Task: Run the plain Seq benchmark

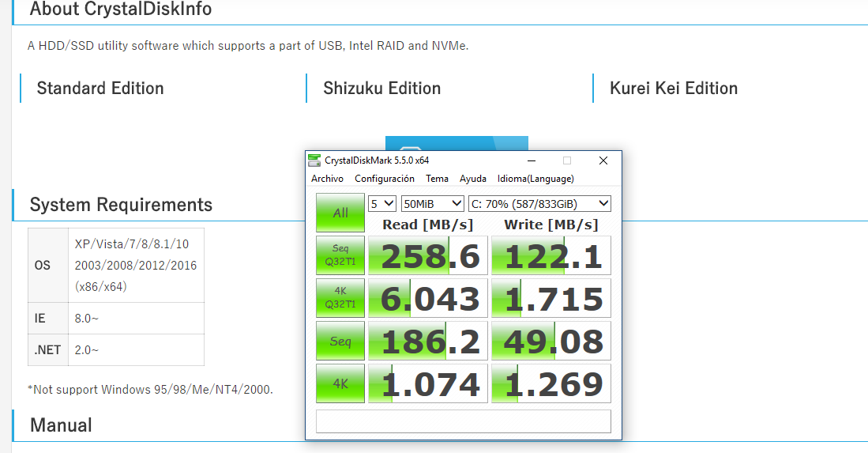Action: click(x=340, y=341)
